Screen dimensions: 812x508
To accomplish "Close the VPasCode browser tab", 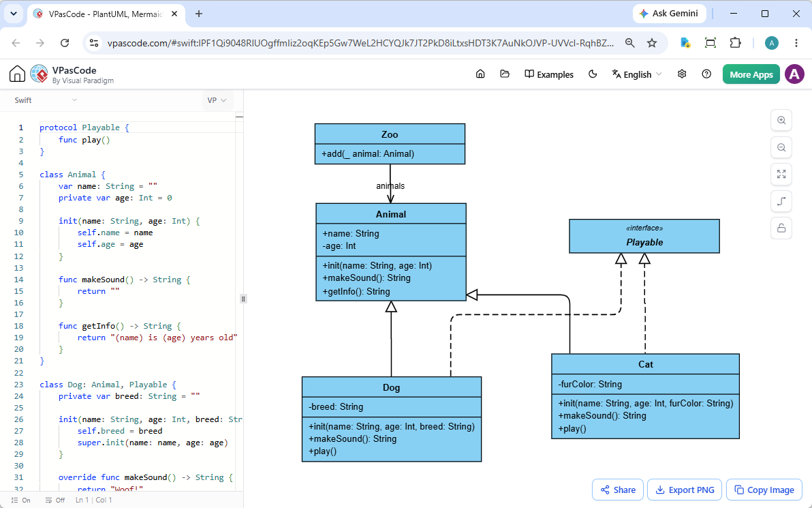I will [174, 14].
